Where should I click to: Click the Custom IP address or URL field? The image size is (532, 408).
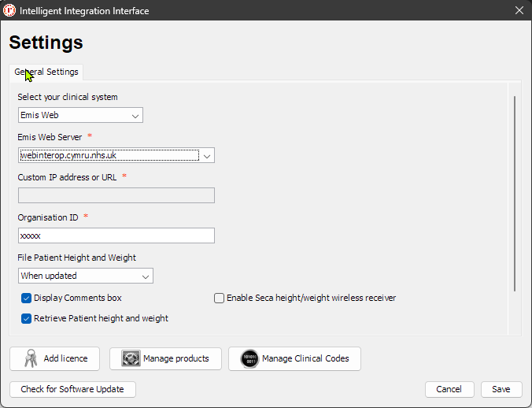tap(116, 195)
